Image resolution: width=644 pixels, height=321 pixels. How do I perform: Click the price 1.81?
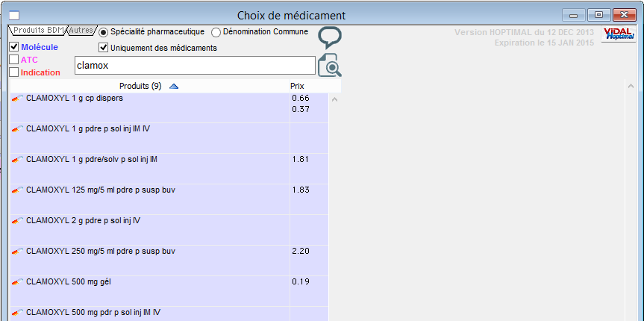pos(301,160)
